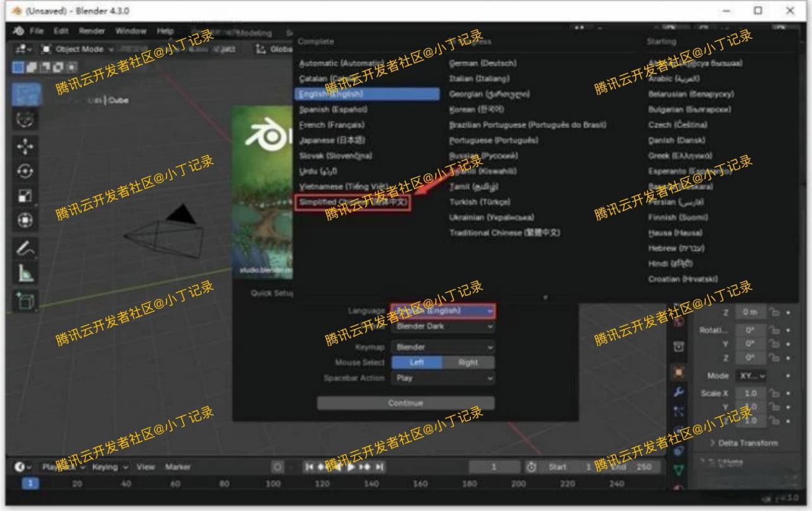
Task: Click the Blender logo icon in menu bar
Action: coord(17,32)
